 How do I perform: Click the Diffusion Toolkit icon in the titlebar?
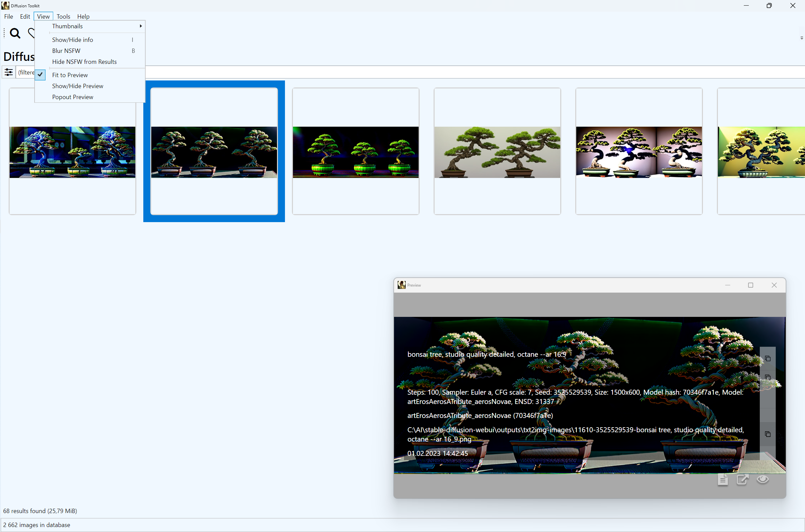[x=5, y=5]
